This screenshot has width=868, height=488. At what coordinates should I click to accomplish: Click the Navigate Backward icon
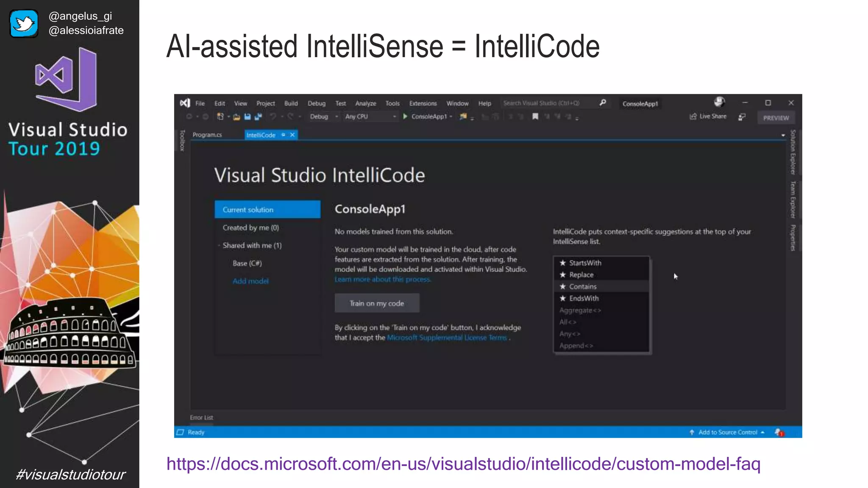point(189,116)
